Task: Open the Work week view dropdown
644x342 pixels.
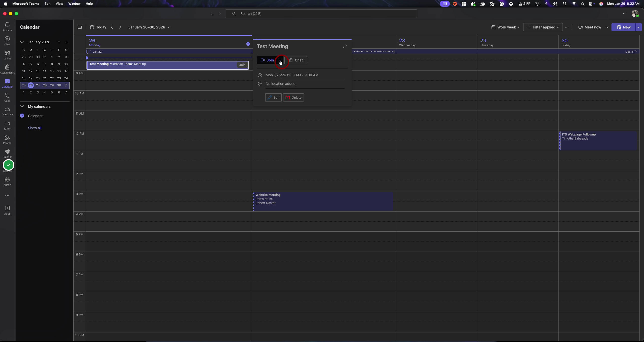Action: point(505,27)
